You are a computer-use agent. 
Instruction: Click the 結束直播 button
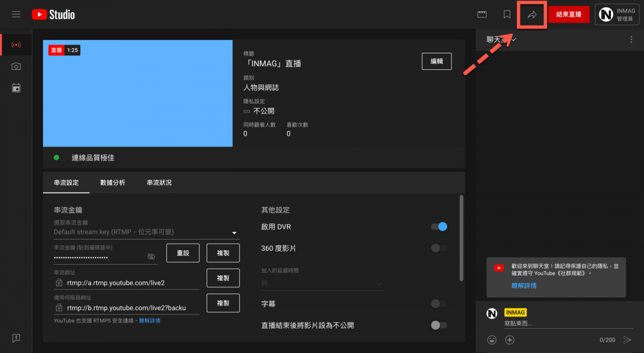[x=569, y=14]
